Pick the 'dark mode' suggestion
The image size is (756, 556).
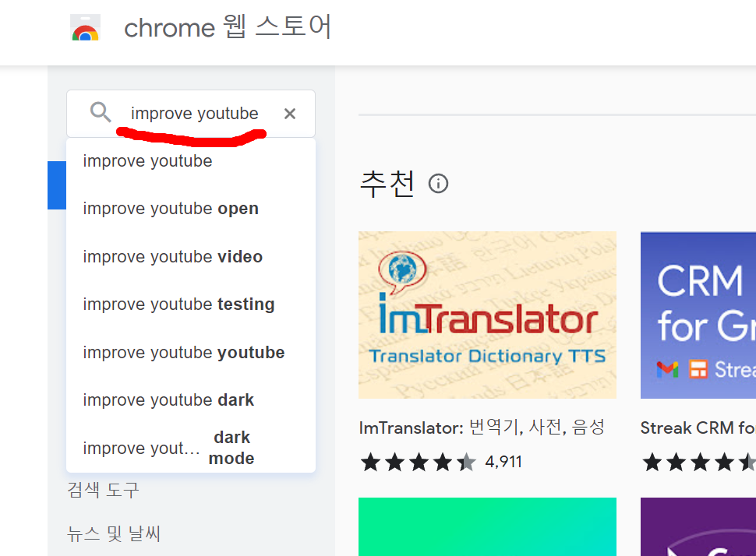click(191, 448)
